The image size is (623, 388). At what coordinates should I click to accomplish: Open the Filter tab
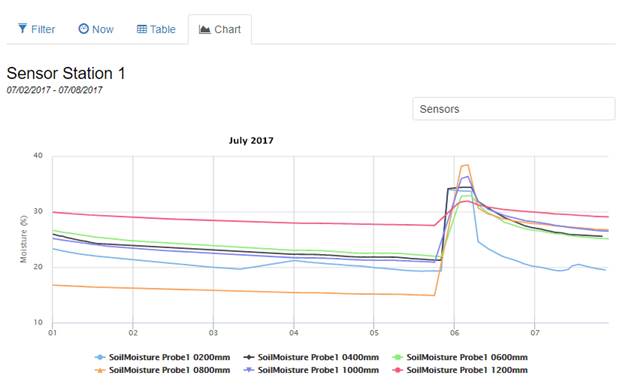(37, 29)
